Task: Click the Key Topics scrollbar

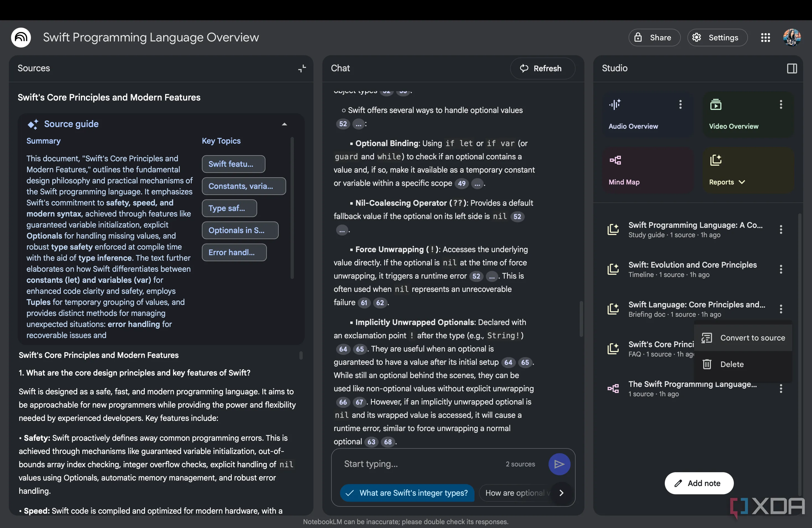Action: pyautogui.click(x=292, y=208)
